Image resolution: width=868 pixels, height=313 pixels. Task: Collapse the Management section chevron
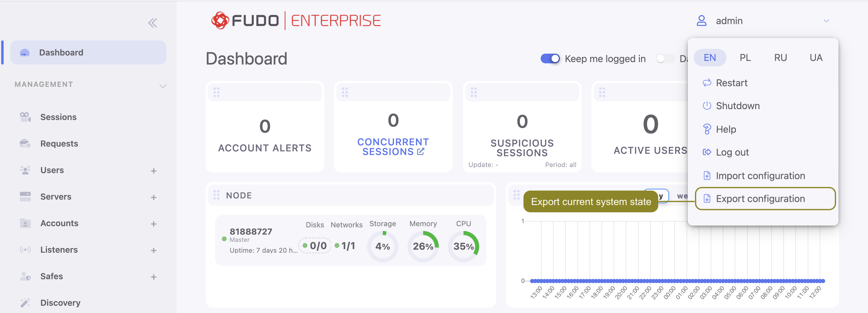163,86
